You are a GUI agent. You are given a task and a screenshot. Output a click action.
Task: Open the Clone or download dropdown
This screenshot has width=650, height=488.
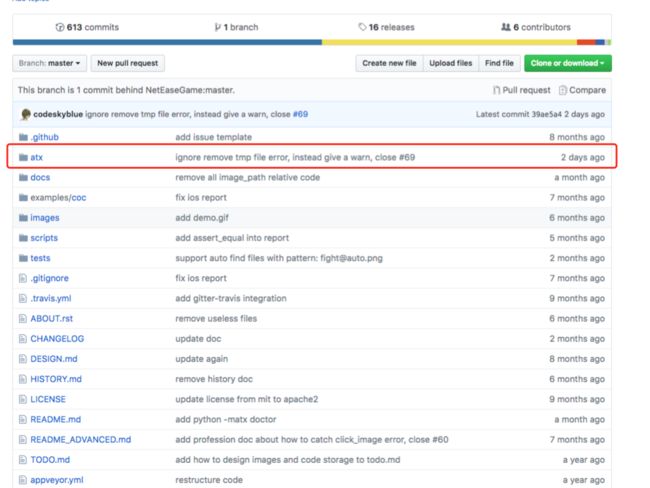pyautogui.click(x=568, y=63)
